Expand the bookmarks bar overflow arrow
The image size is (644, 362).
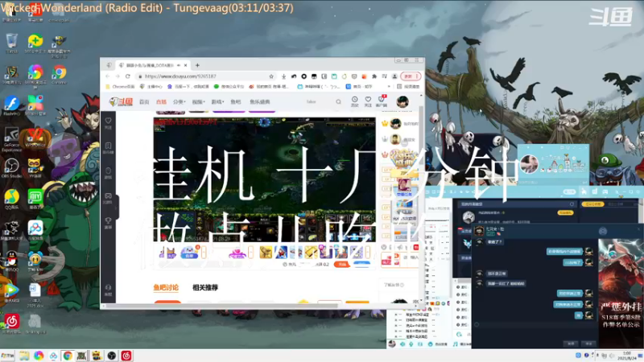click(x=389, y=87)
